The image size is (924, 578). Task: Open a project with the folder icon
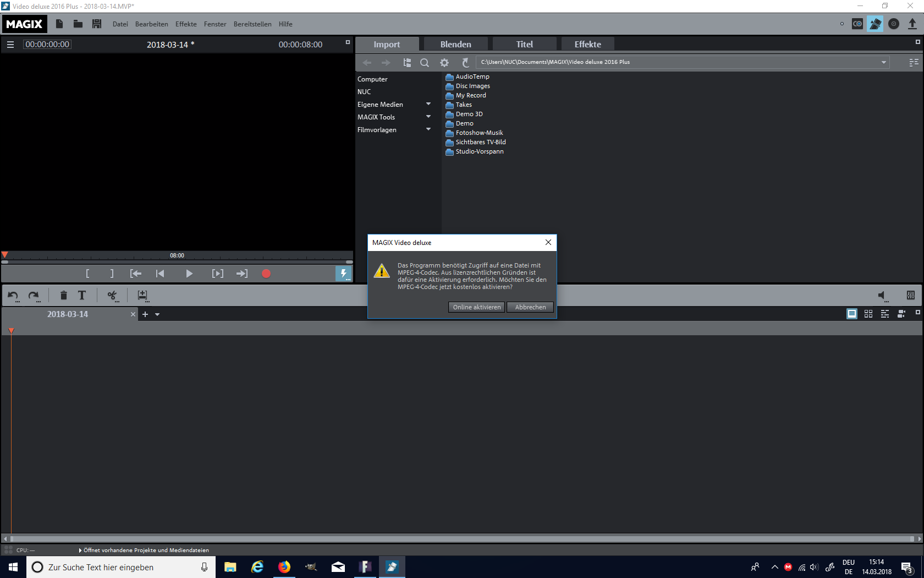tap(78, 24)
